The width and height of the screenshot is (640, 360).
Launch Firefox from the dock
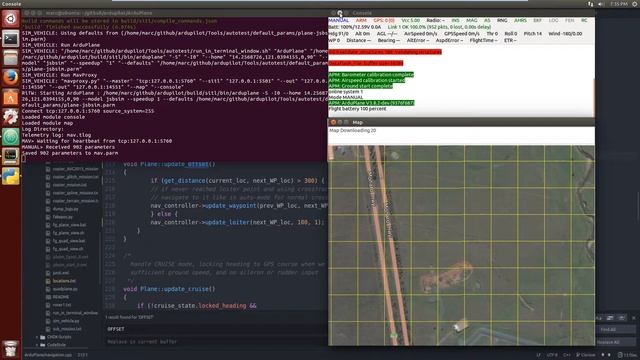coord(11,78)
